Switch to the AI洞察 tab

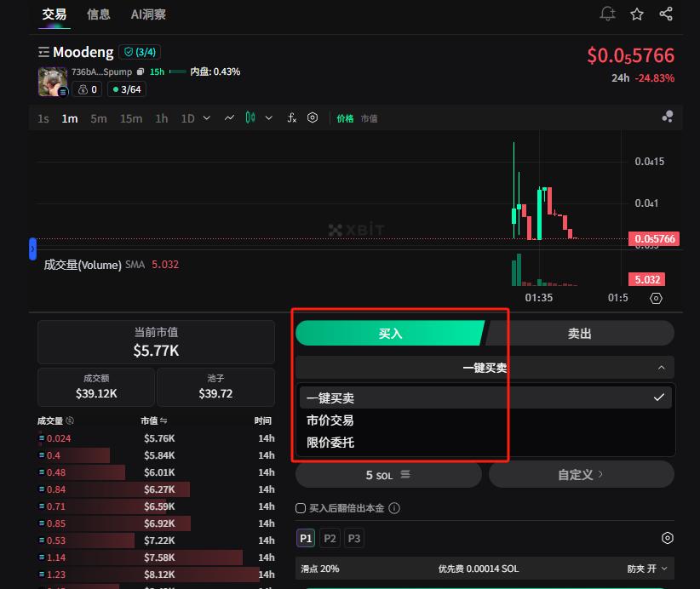tap(148, 14)
